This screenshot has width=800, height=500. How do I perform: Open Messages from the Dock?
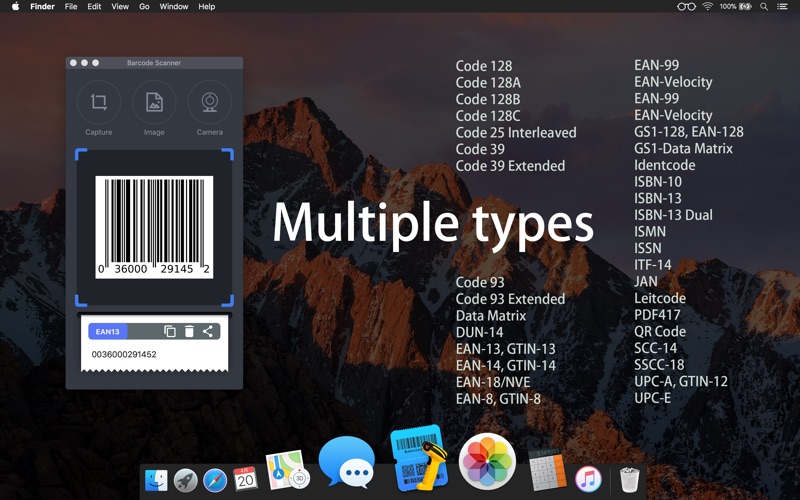(346, 463)
